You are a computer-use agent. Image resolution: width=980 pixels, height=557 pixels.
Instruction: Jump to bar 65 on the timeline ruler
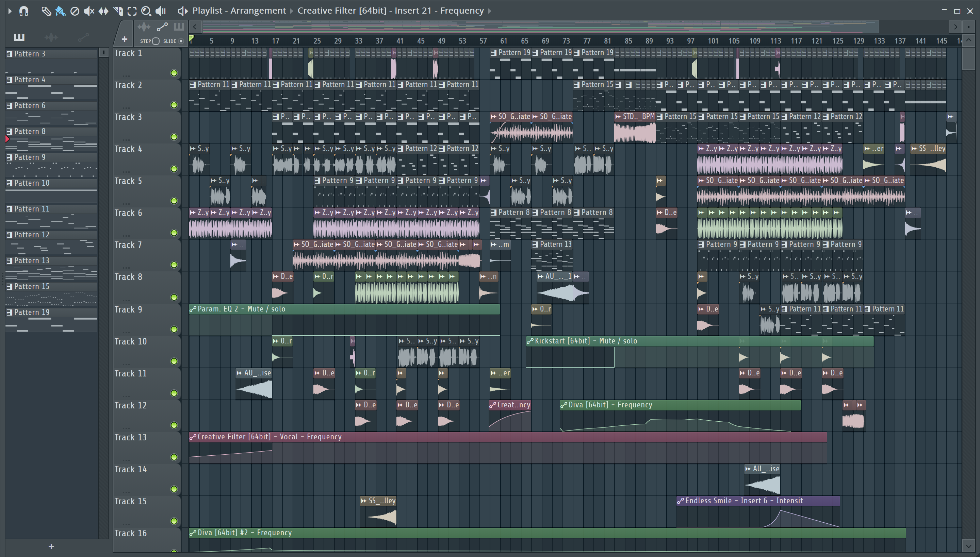524,41
